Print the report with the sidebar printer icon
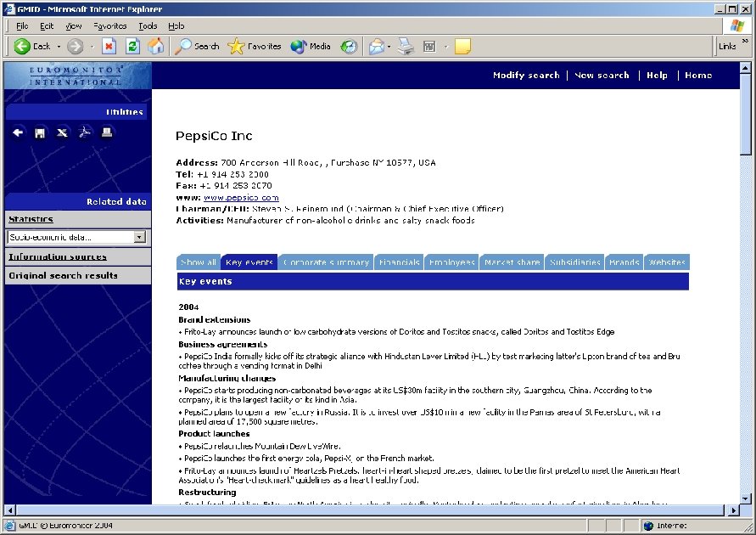Screen dimensions: 756x535 105,132
